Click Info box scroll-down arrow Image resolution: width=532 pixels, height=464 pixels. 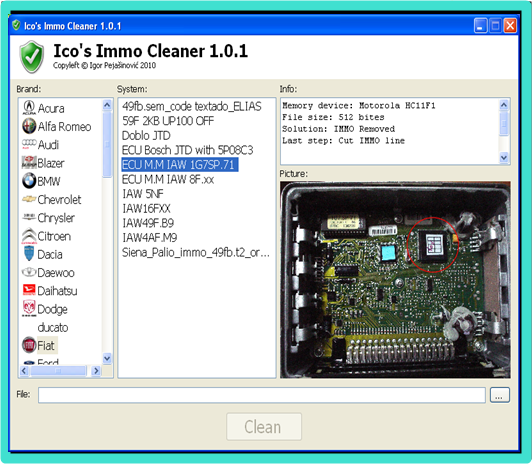(504, 158)
